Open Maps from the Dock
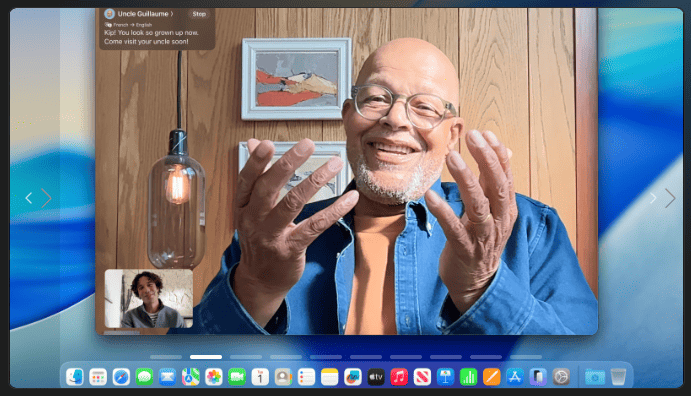The height and width of the screenshot is (396, 691). pyautogui.click(x=190, y=377)
